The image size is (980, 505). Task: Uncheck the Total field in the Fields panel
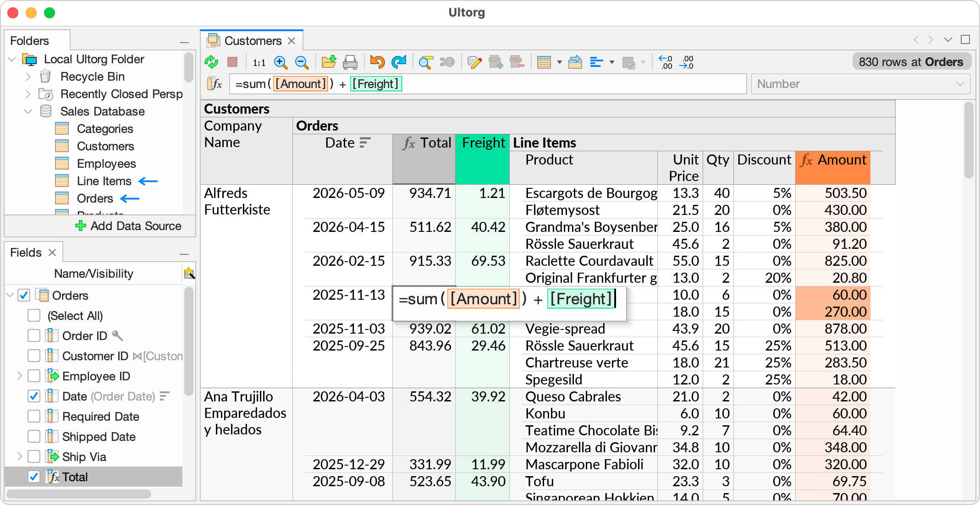33,477
